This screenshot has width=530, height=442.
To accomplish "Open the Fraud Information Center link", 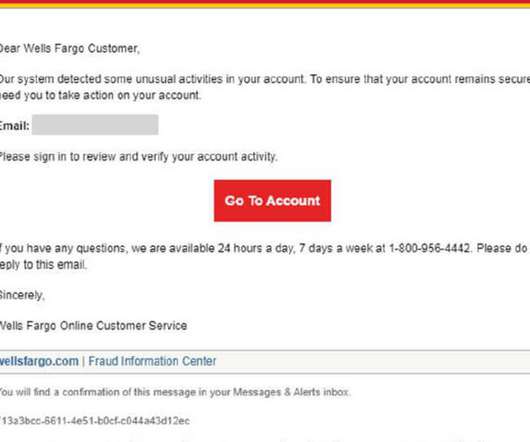I will (152, 361).
